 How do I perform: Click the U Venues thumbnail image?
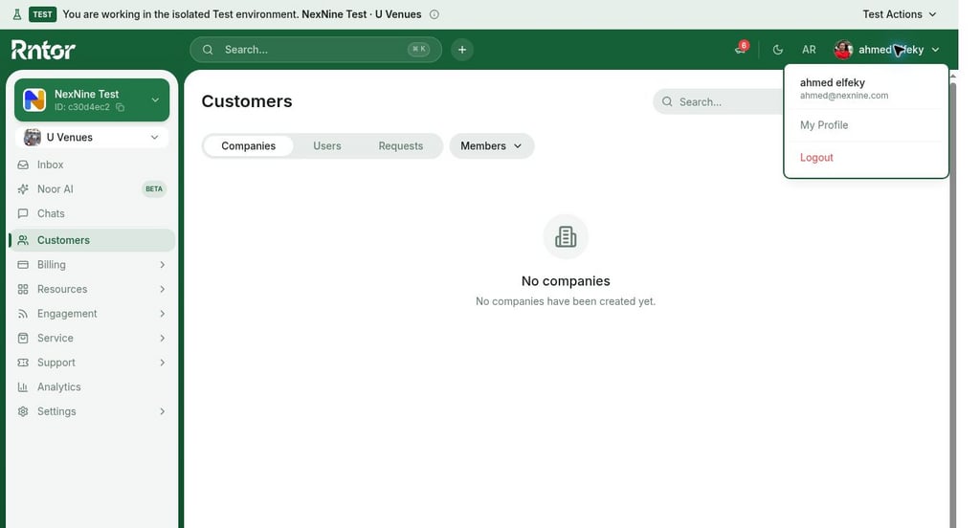pos(32,137)
